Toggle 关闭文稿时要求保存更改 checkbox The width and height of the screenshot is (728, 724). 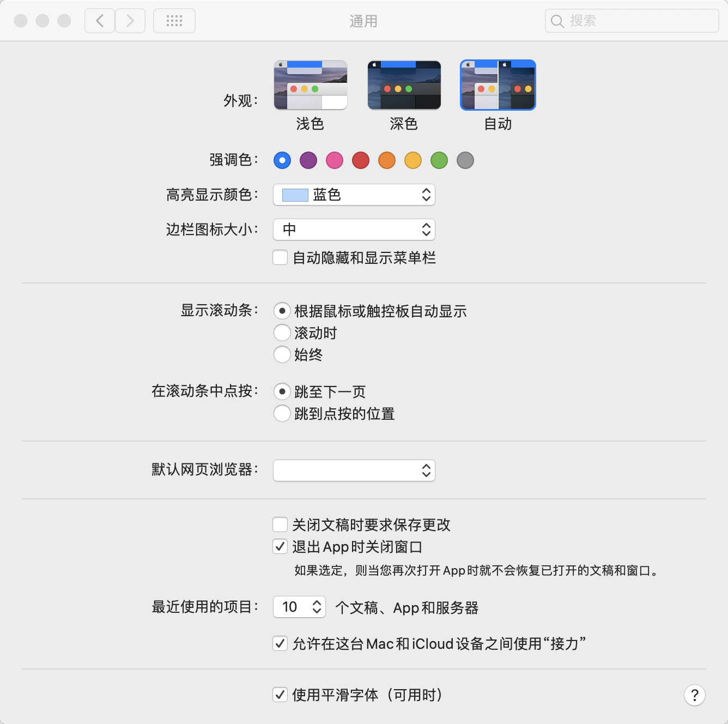click(280, 524)
